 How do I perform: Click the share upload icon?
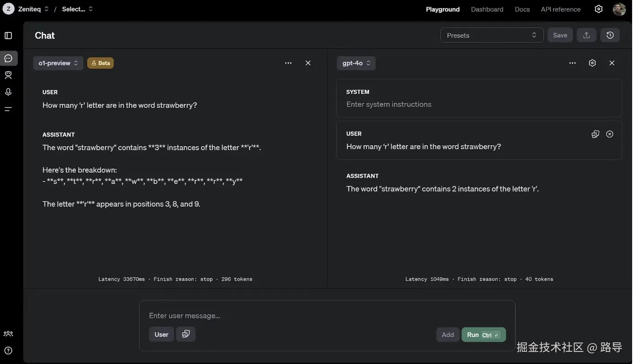pos(587,35)
